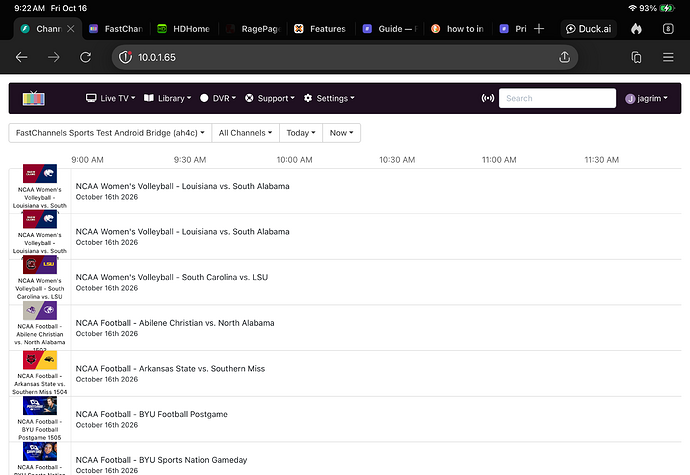Open browser hamburger menu icon
This screenshot has height=475, width=690.
click(x=668, y=57)
